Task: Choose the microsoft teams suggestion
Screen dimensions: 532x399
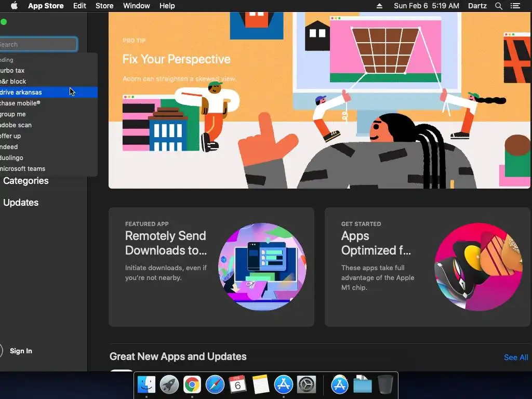Action: 48,169
